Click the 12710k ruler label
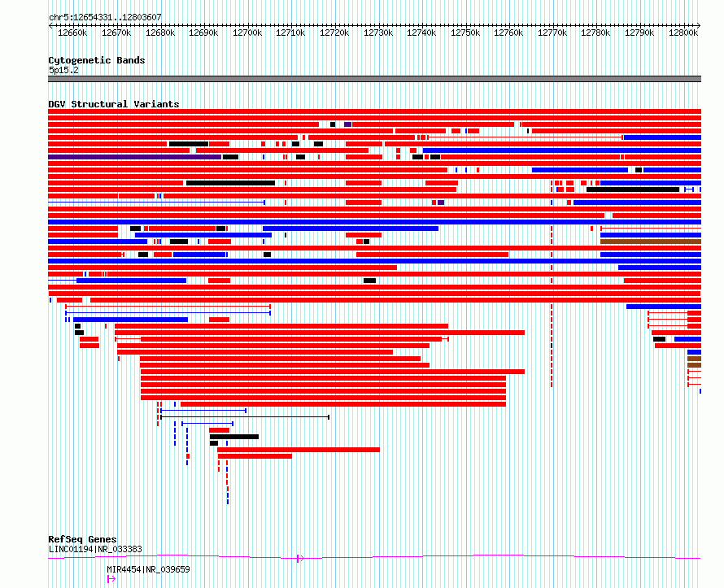This screenshot has height=588, width=724. [290, 33]
